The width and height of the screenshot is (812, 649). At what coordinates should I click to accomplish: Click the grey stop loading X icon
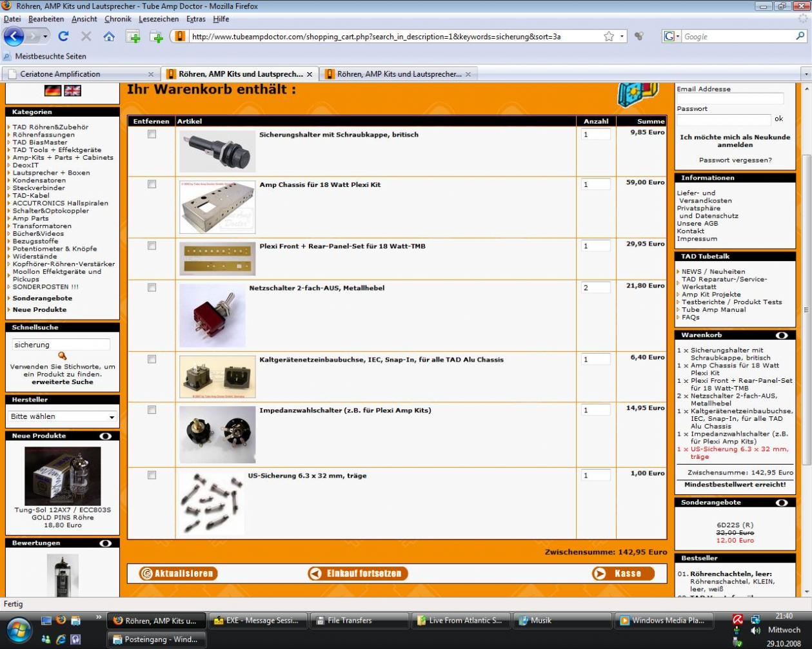(86, 37)
